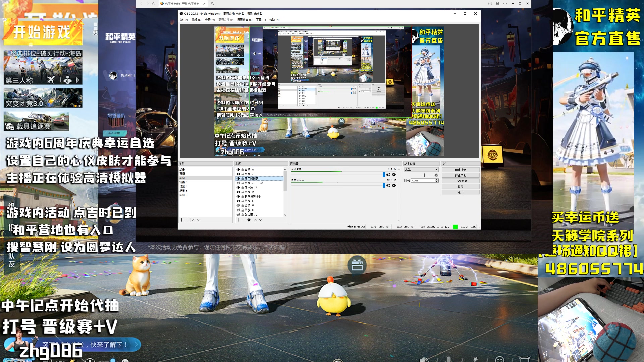Click the 麦克风/Aux volume slider handle

click(x=384, y=185)
